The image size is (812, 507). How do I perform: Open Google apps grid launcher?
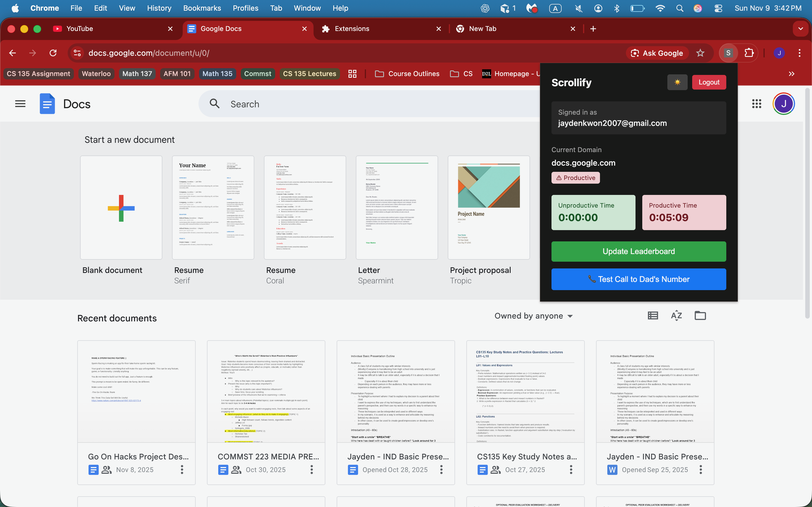coord(756,104)
